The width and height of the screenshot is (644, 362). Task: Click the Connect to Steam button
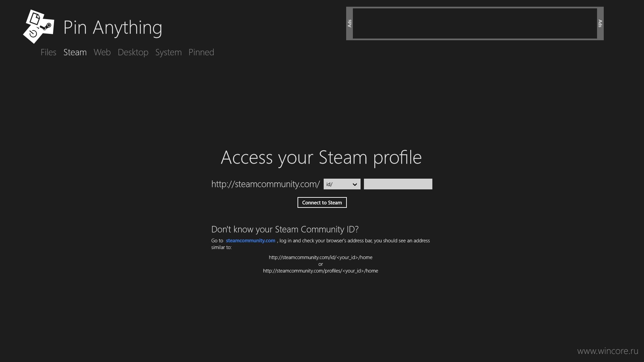(x=322, y=202)
